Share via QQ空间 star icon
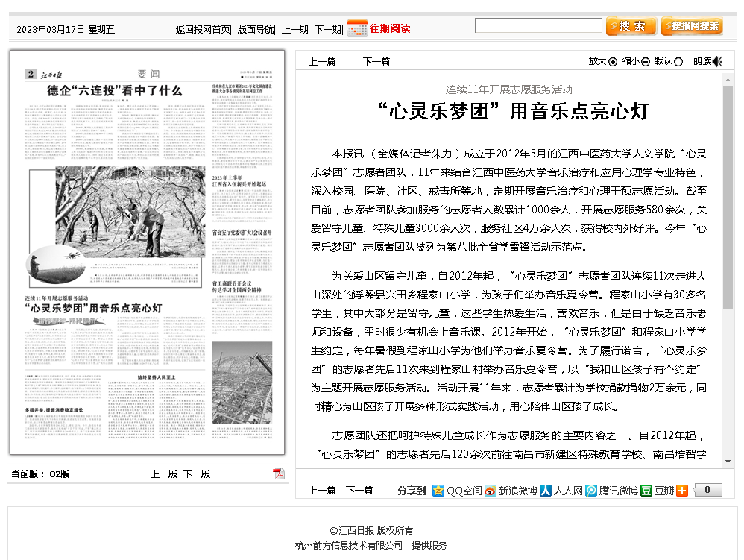744x560 pixels. (x=438, y=490)
